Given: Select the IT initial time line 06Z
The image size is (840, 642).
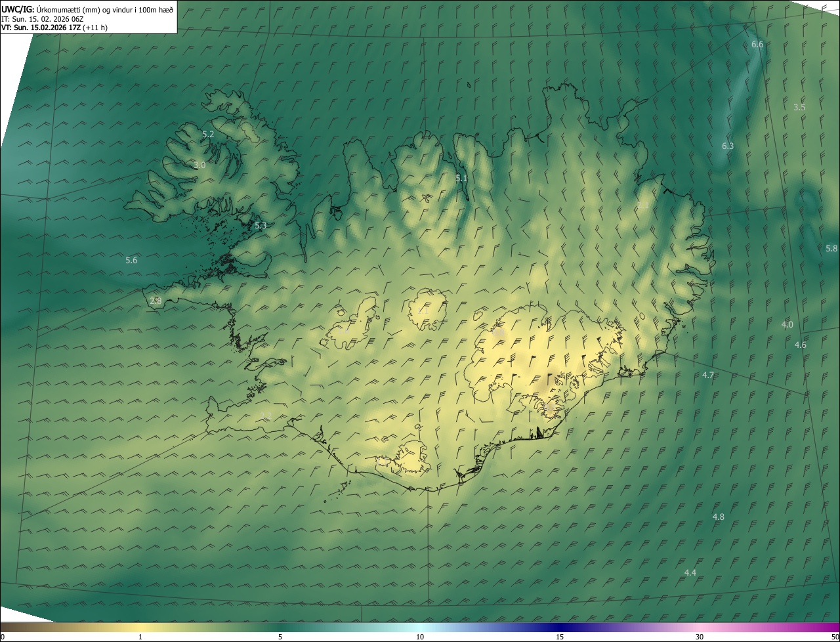Looking at the screenshot, I should [x=42, y=18].
